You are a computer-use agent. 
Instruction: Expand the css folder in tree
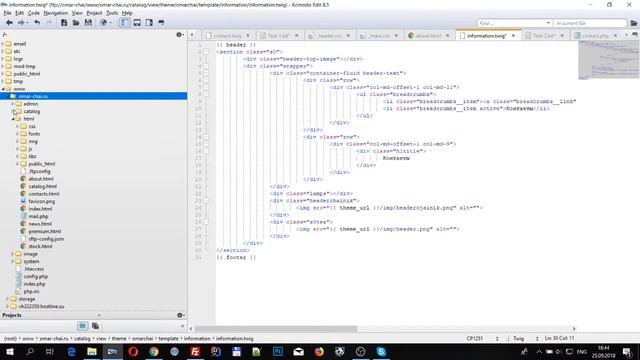[x=18, y=126]
